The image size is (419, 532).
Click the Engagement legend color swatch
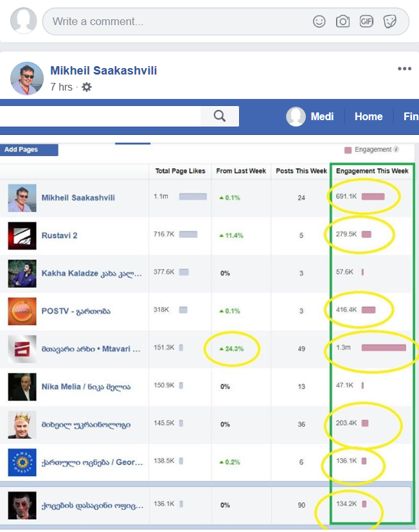348,150
